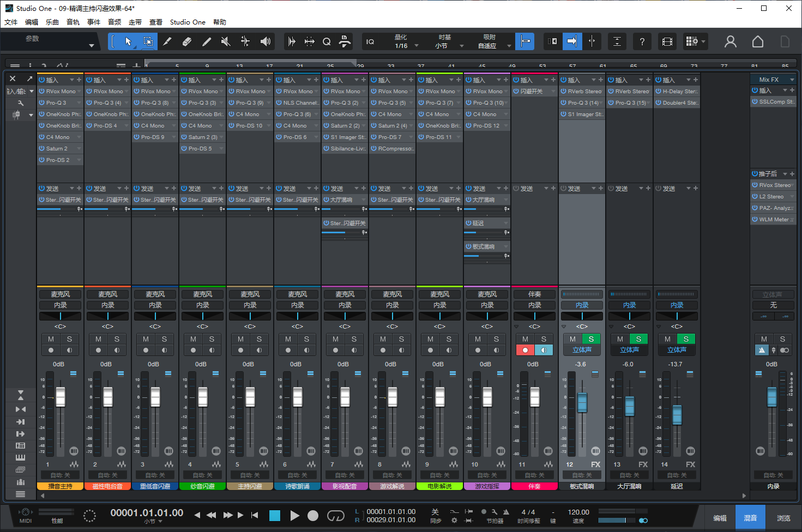Open the 音轨 menu

(73, 22)
